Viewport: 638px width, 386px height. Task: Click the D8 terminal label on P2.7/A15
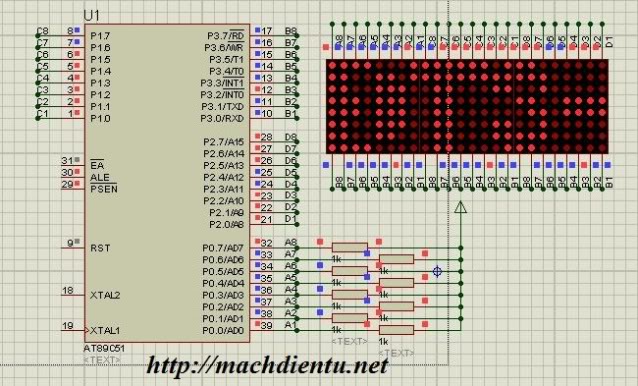291,137
